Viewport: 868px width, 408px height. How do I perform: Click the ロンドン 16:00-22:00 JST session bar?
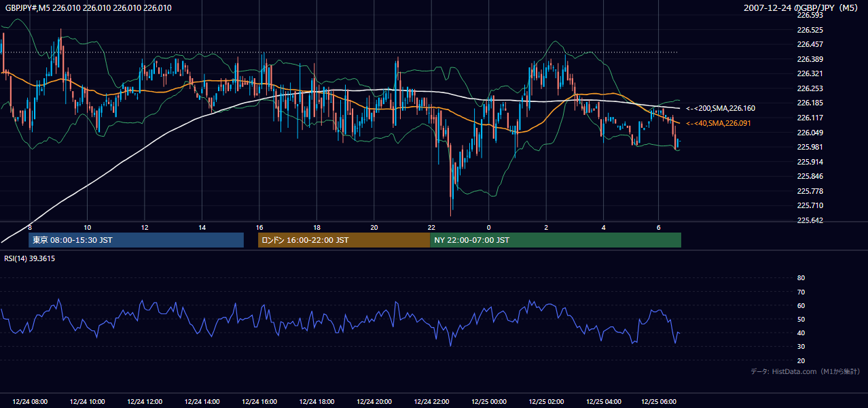pos(344,240)
